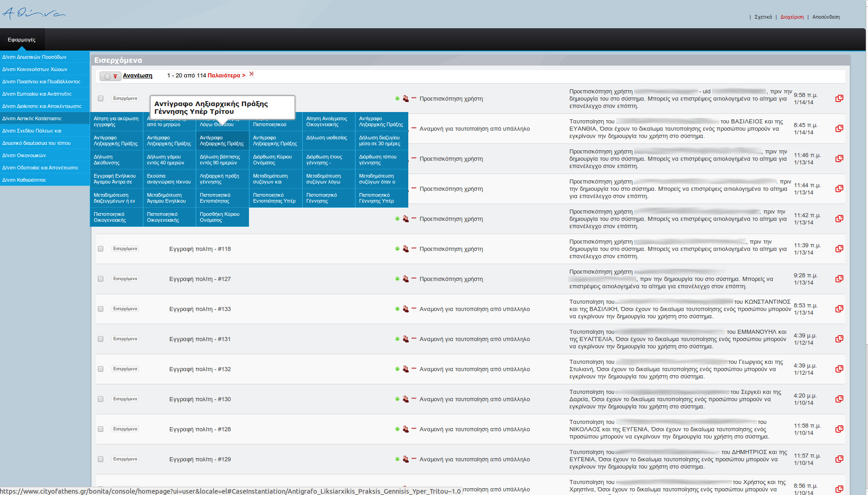Click the Αποσύνδεση logout link

click(826, 17)
